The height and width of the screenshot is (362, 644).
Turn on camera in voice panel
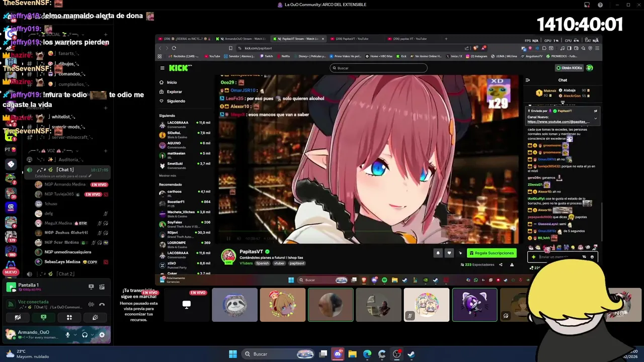point(18,317)
